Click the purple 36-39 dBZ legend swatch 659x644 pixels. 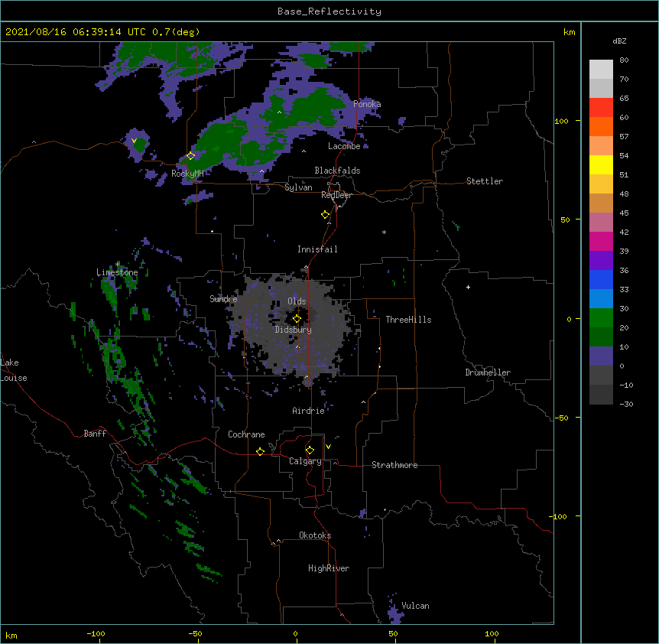pyautogui.click(x=601, y=260)
